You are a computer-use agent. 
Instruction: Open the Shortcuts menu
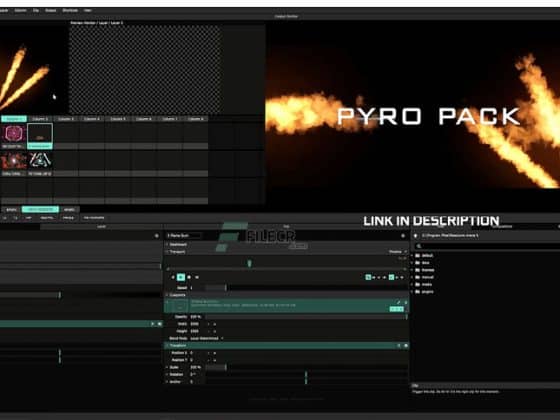pyautogui.click(x=70, y=10)
